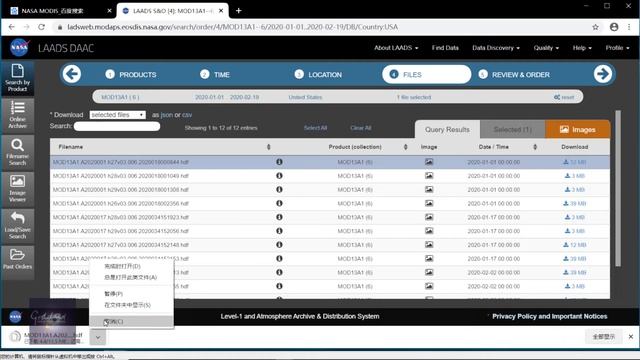Click 全部显示 on the downloads bar
The width and height of the screenshot is (640, 360).
pos(603,337)
